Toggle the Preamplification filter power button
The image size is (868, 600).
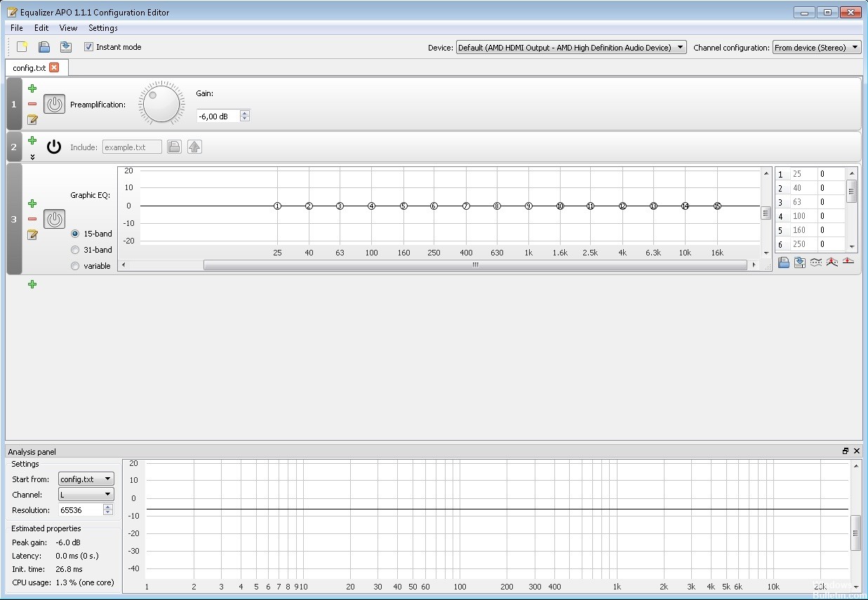coord(53,103)
